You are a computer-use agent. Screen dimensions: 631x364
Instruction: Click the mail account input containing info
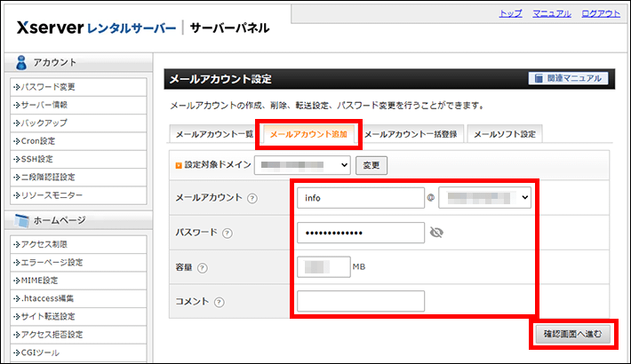coord(361,198)
